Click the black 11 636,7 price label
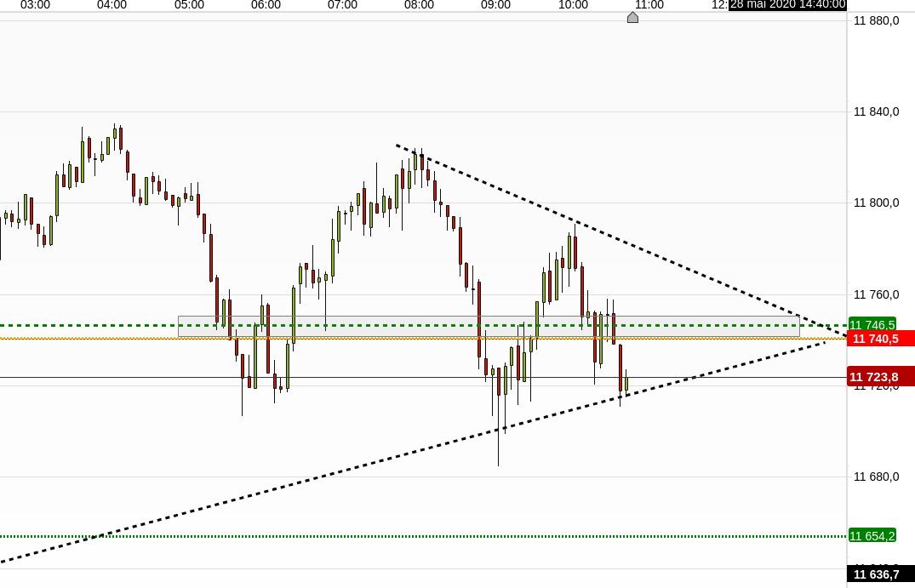 click(881, 575)
